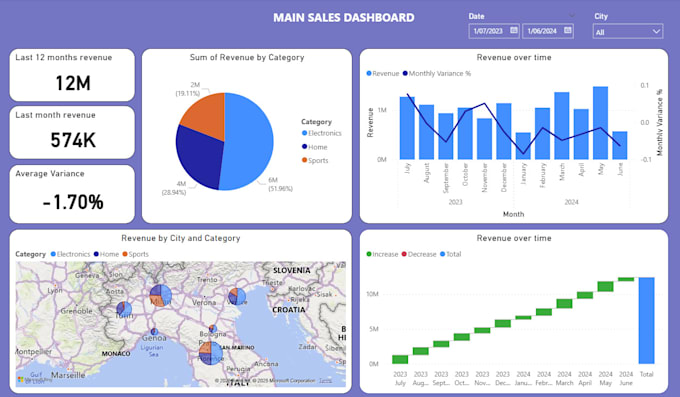This screenshot has height=397, width=680.
Task: Click the Decrease legend entry
Action: click(x=419, y=254)
